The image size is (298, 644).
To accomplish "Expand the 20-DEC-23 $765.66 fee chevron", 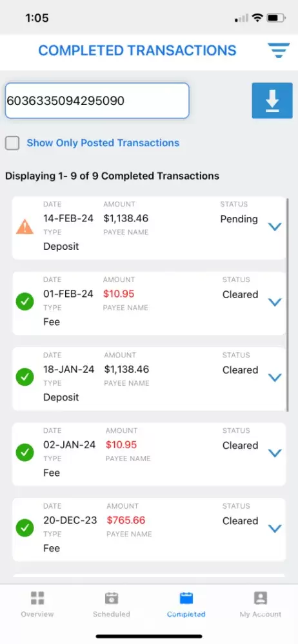I will (275, 528).
